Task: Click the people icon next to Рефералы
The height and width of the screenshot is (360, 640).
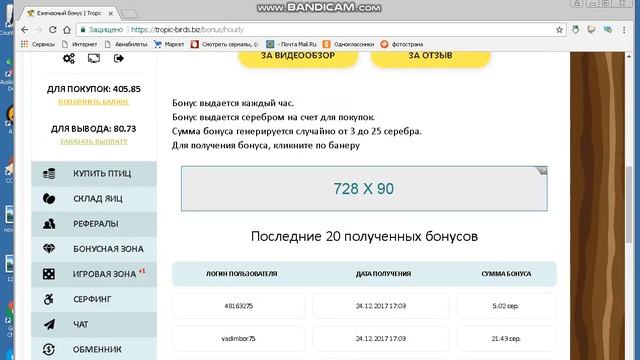Action: pos(49,224)
